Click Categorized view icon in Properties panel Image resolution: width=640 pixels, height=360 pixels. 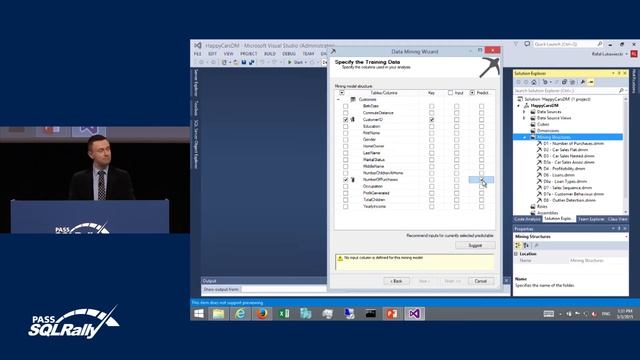(518, 245)
